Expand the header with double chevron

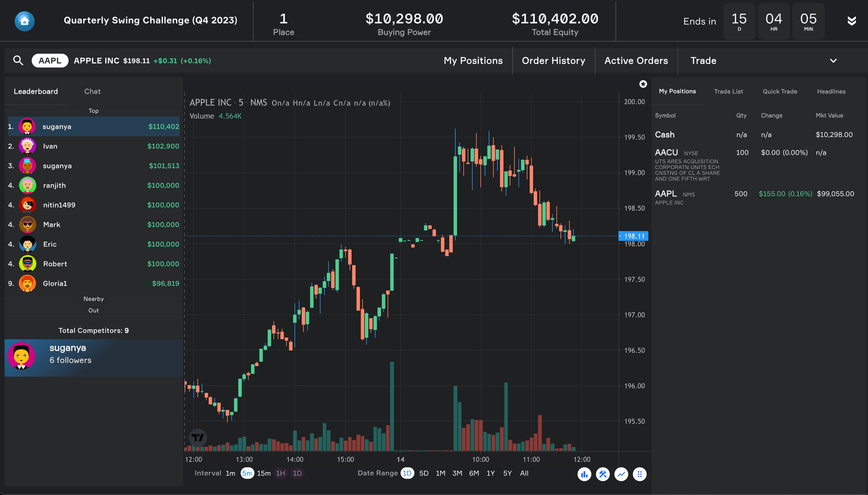click(852, 21)
